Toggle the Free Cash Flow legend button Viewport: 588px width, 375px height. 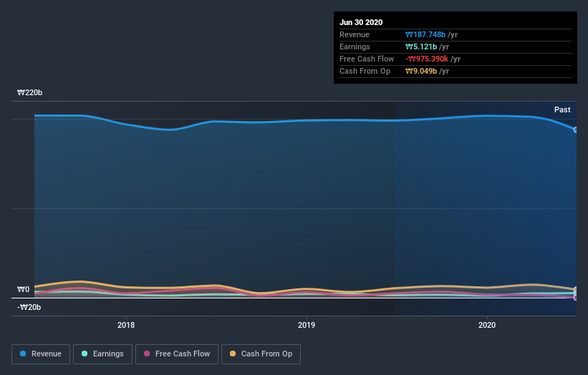[177, 354]
